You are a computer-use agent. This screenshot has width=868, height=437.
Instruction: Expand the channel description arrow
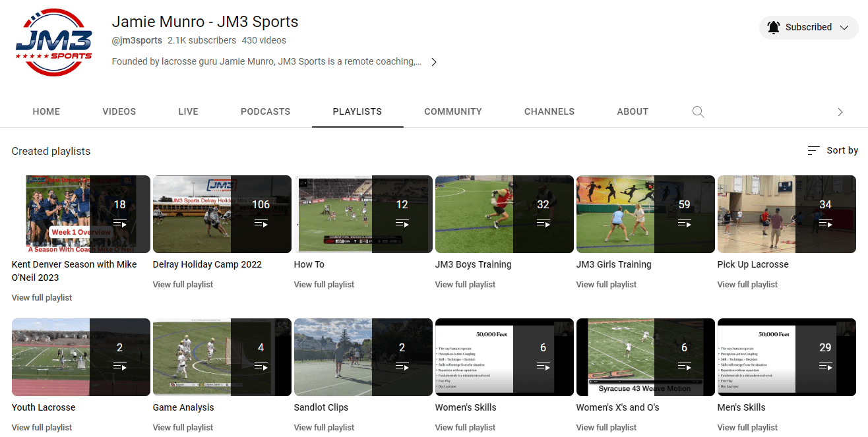pyautogui.click(x=433, y=62)
